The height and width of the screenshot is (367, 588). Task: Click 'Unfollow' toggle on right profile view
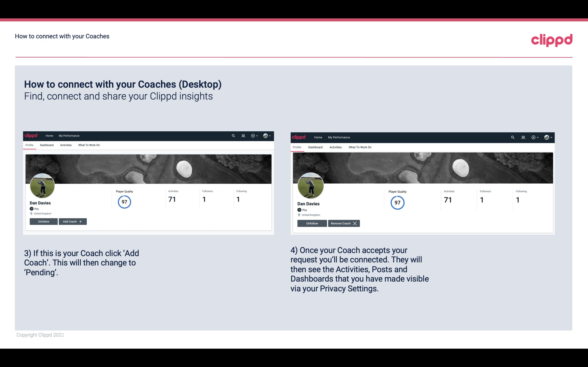pos(312,223)
